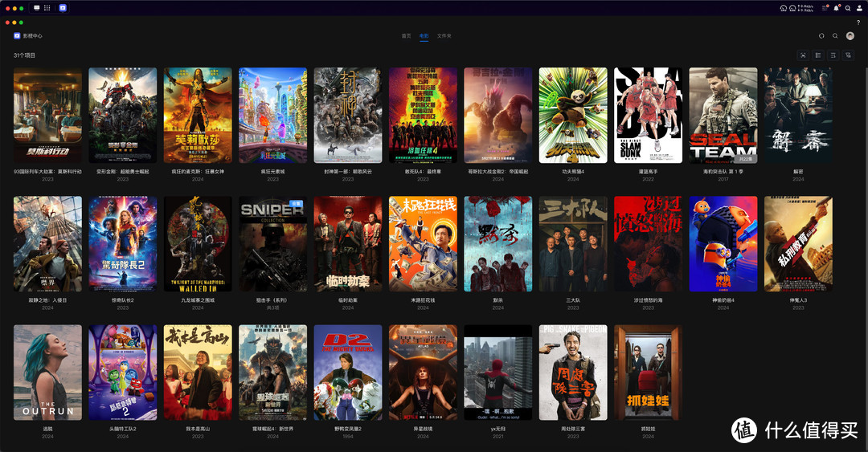The width and height of the screenshot is (868, 452).
Task: Open the 神偷奶爸4 movie poster
Action: [x=723, y=243]
